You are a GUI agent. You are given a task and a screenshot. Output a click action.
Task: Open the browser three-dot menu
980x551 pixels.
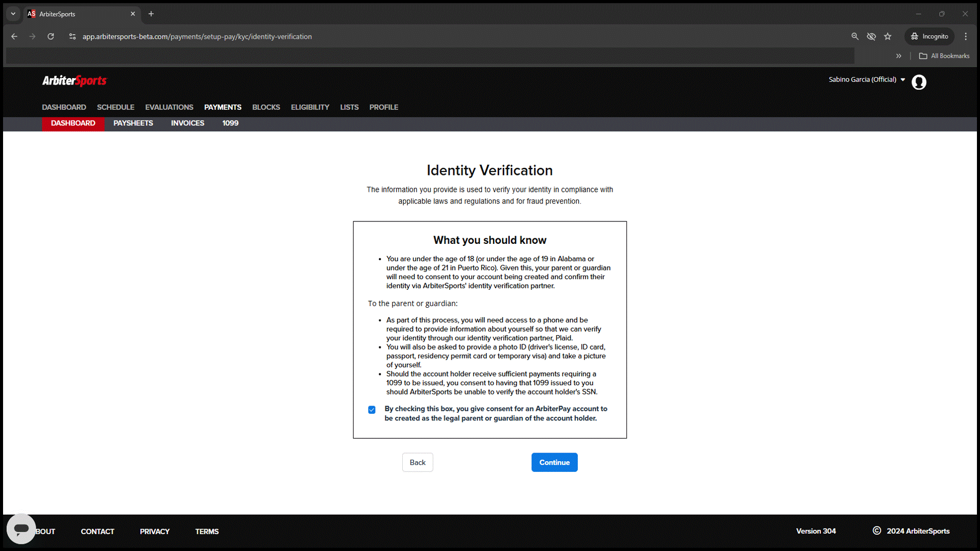click(x=966, y=36)
